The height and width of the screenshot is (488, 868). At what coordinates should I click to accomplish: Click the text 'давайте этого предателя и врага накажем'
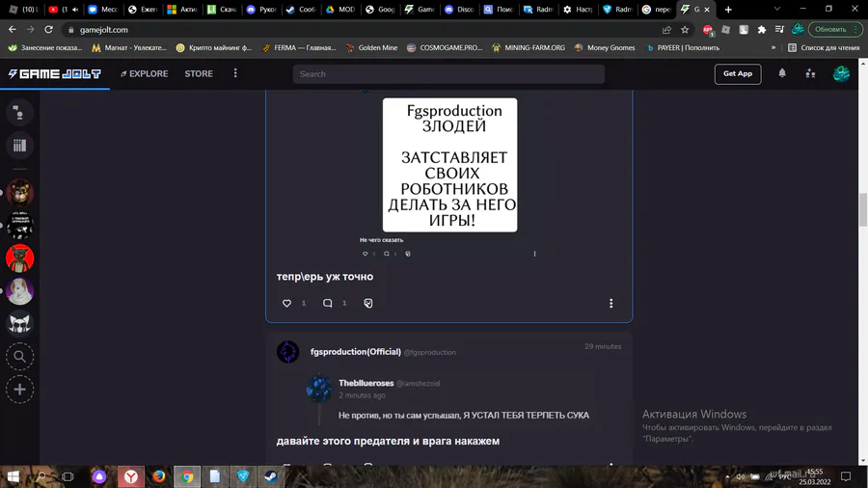tap(388, 441)
